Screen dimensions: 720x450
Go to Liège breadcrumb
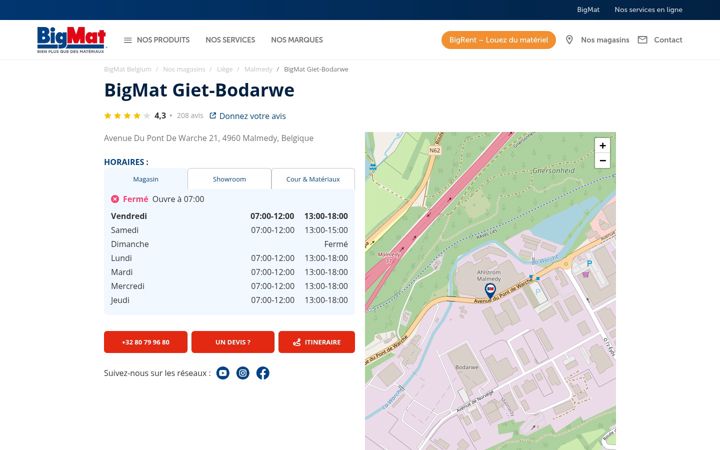coord(225,69)
